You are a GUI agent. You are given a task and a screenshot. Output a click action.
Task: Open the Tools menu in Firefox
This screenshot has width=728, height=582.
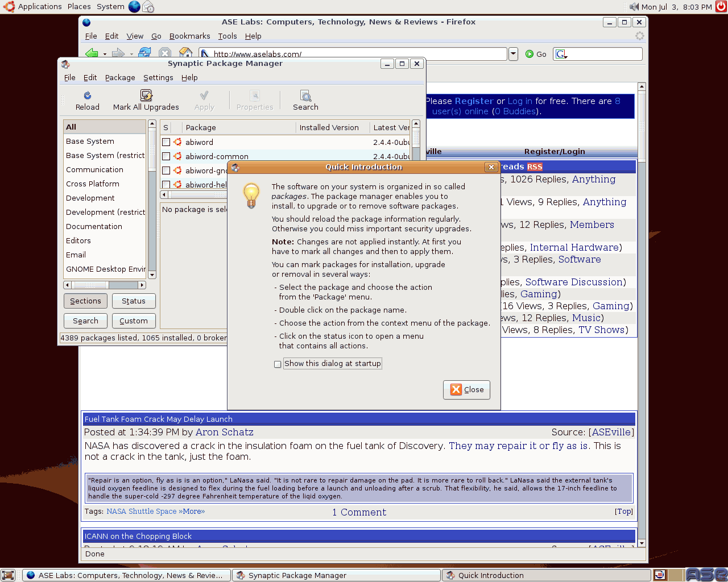[227, 36]
